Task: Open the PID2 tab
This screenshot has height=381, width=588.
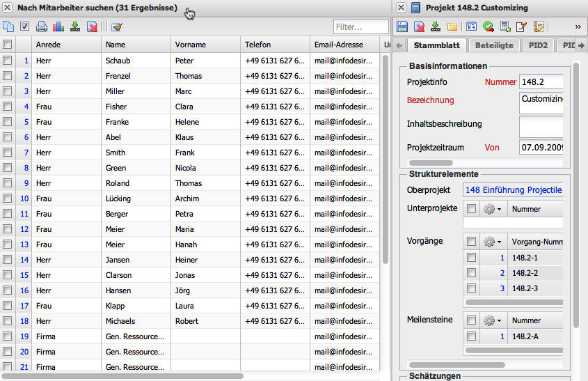Action: click(537, 45)
